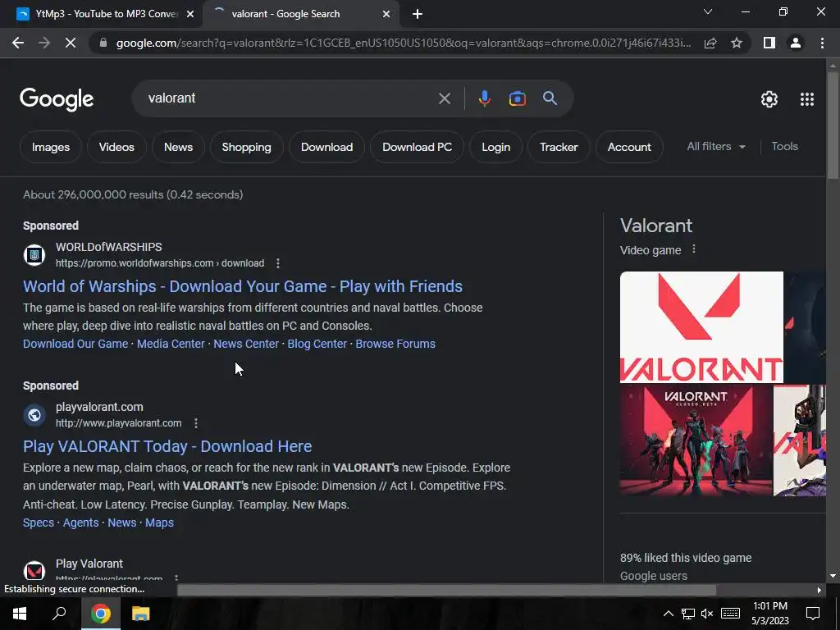Open the Google apps grid

(x=807, y=99)
